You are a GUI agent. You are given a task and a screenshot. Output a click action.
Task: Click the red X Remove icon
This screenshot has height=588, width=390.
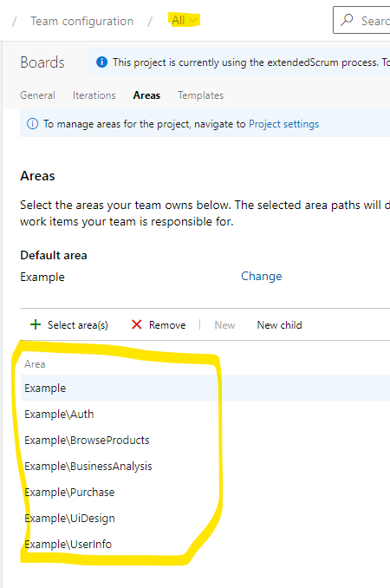coord(137,324)
